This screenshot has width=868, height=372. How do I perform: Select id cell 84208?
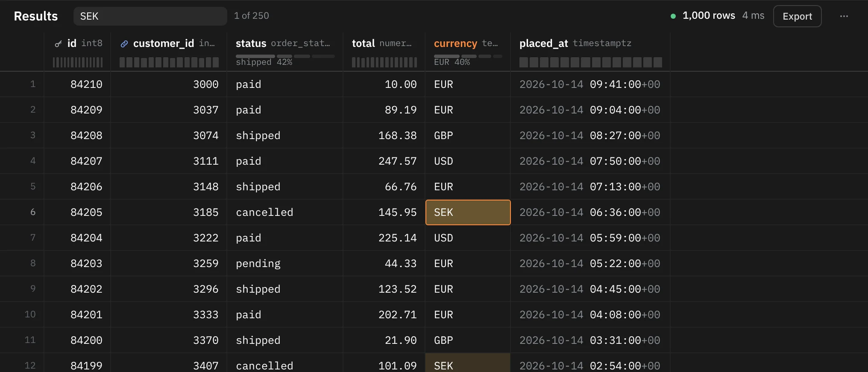78,136
